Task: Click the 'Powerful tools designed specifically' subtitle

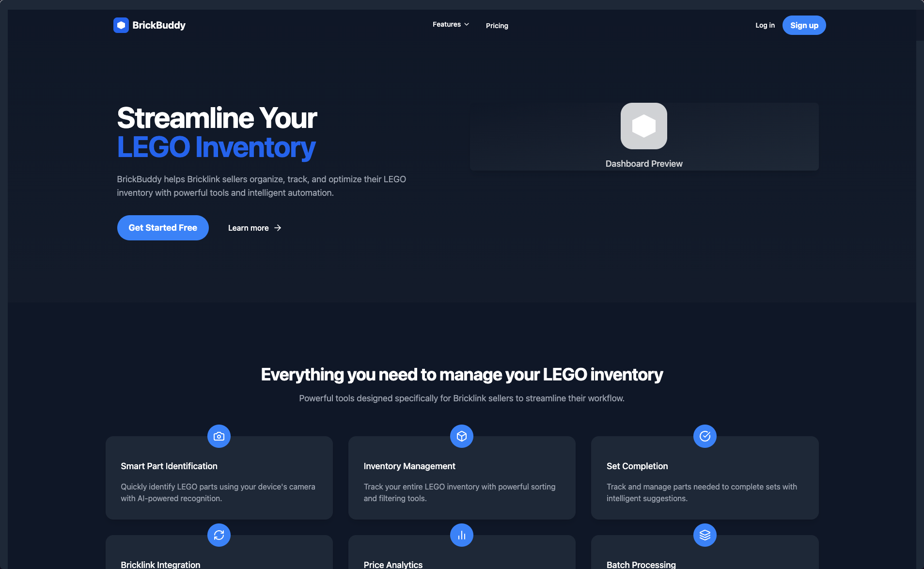Action: [462, 398]
